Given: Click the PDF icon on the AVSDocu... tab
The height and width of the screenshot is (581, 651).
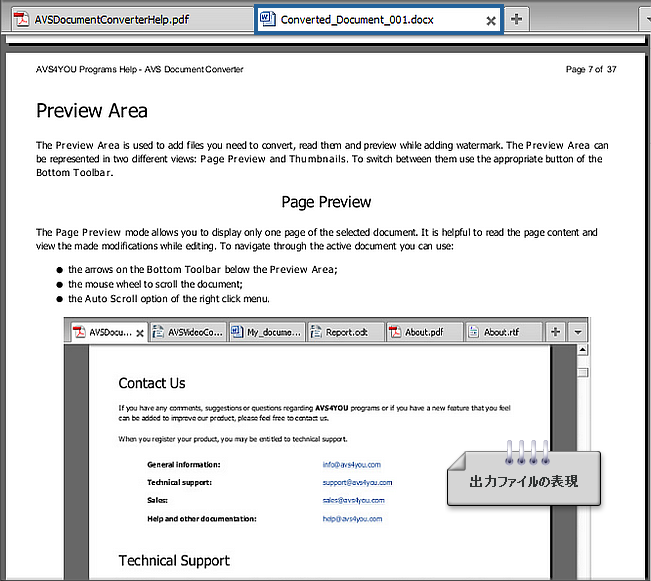Looking at the screenshot, I should point(79,332).
